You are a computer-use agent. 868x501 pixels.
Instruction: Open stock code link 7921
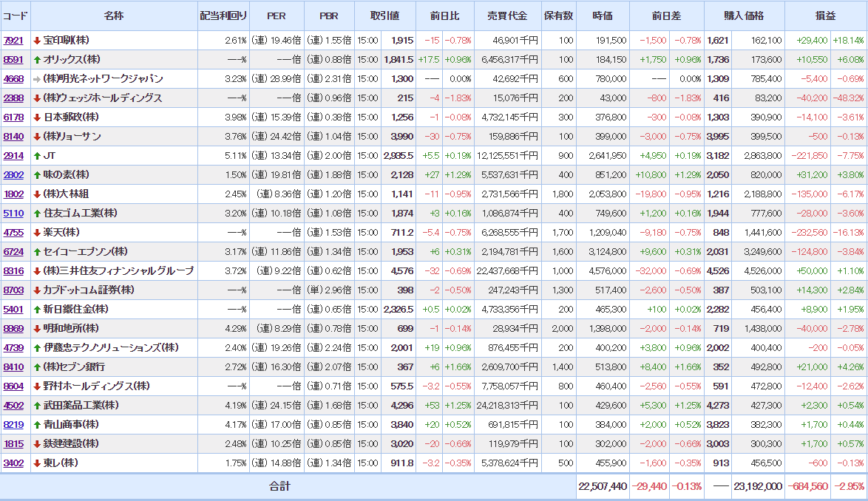[13, 41]
